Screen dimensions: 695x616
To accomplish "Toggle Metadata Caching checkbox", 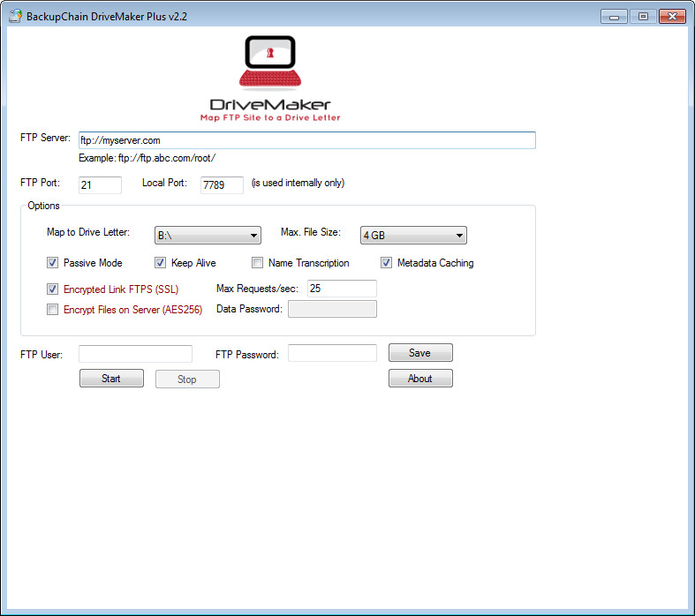I will (386, 263).
